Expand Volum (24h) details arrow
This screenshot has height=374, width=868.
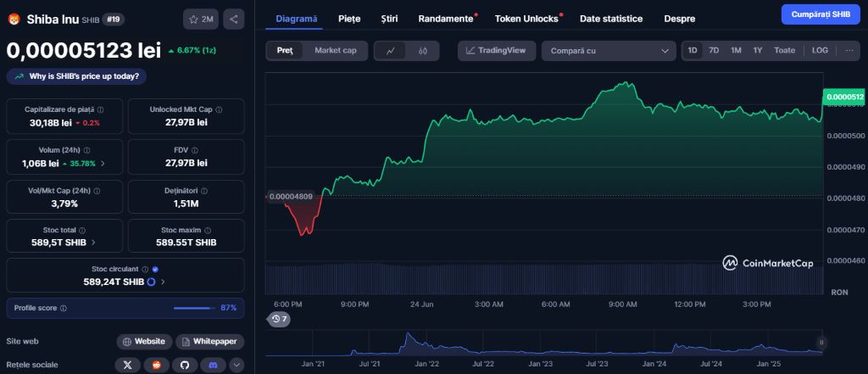tap(103, 164)
